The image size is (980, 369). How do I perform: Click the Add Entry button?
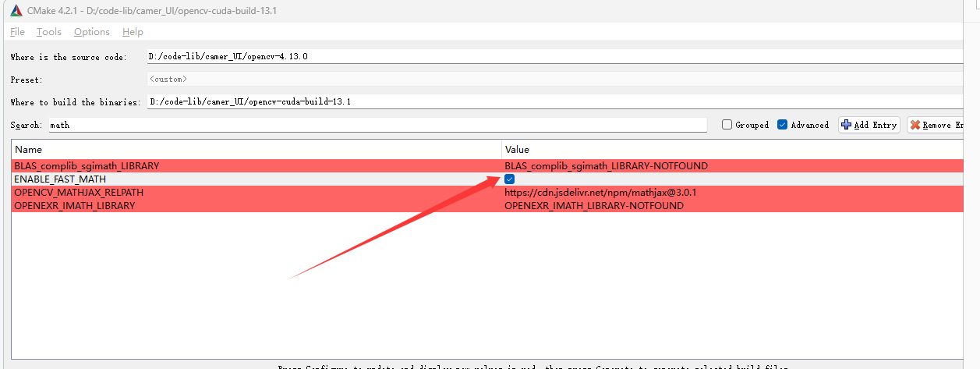(869, 125)
